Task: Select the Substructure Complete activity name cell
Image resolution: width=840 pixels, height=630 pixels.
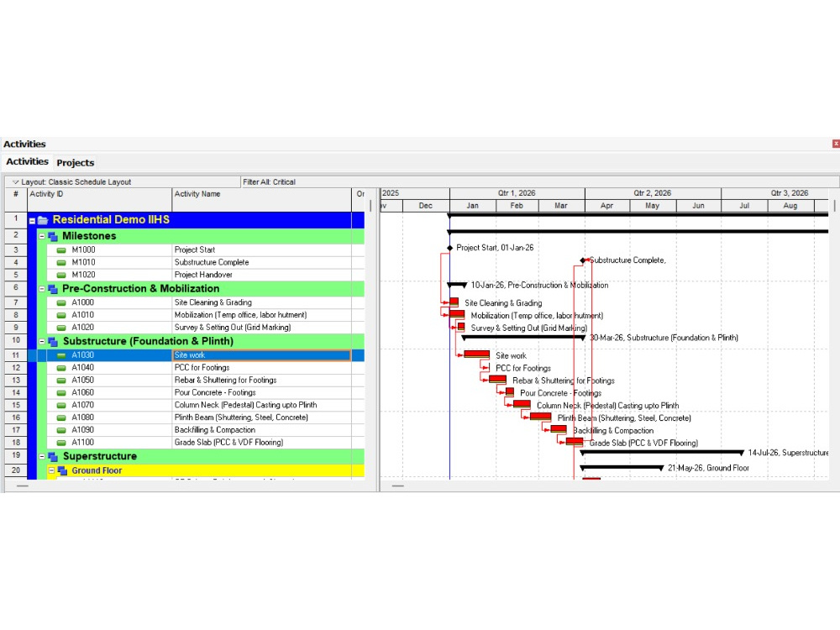Action: pyautogui.click(x=261, y=262)
